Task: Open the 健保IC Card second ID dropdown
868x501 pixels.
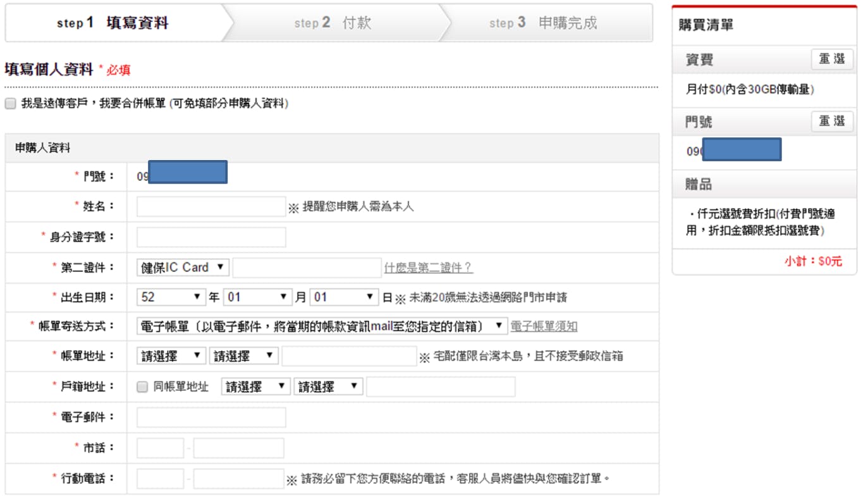Action: coord(183,268)
